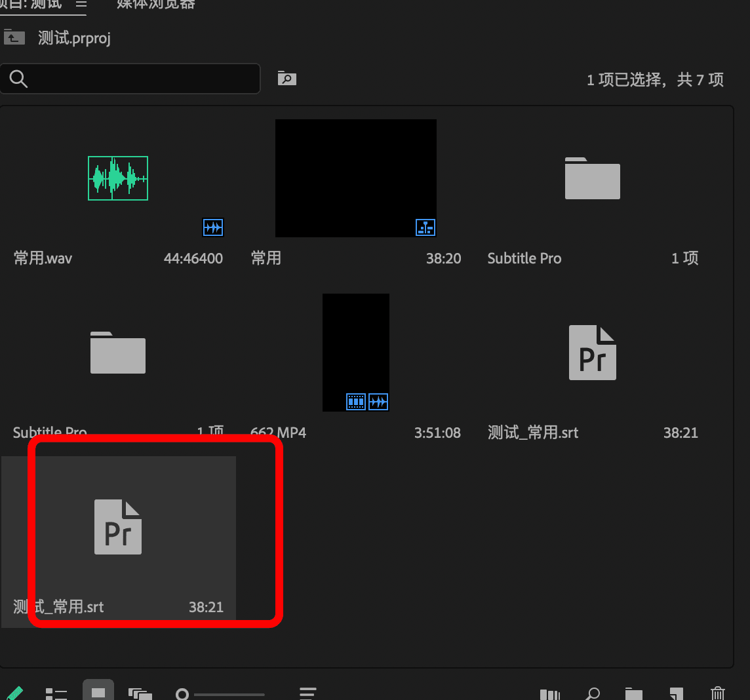The image size is (750, 700).
Task: Click Automate to Sequence icon
Action: [551, 694]
